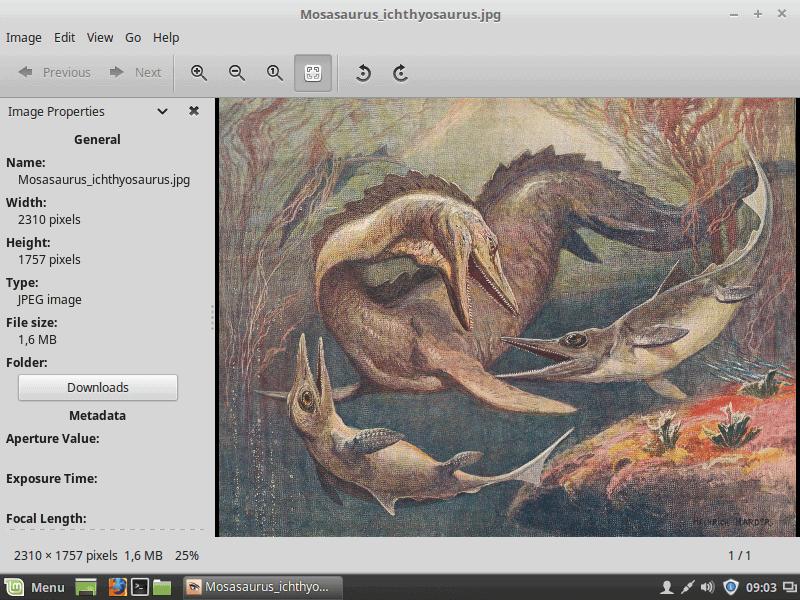Image resolution: width=800 pixels, height=600 pixels.
Task: Close the Image Properties panel
Action: click(193, 111)
